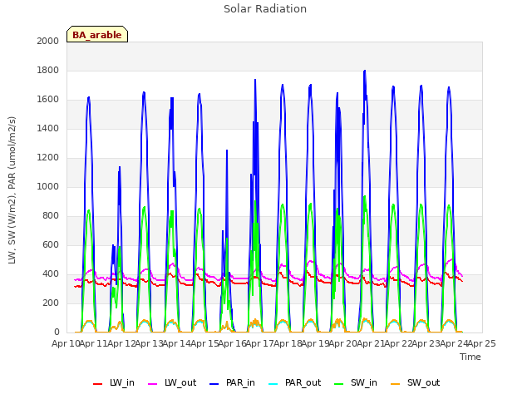Click the Apr 22 x-axis tick label

(x=399, y=343)
